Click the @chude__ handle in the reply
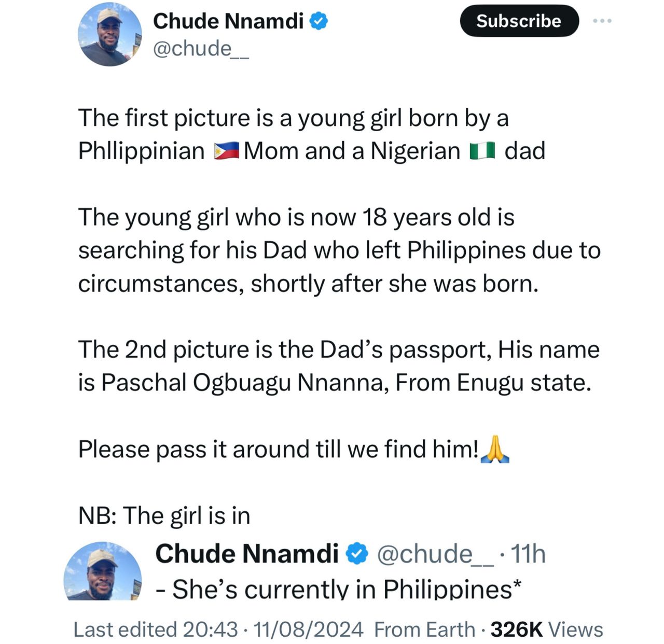Screen dimensions: 664x644 435,554
